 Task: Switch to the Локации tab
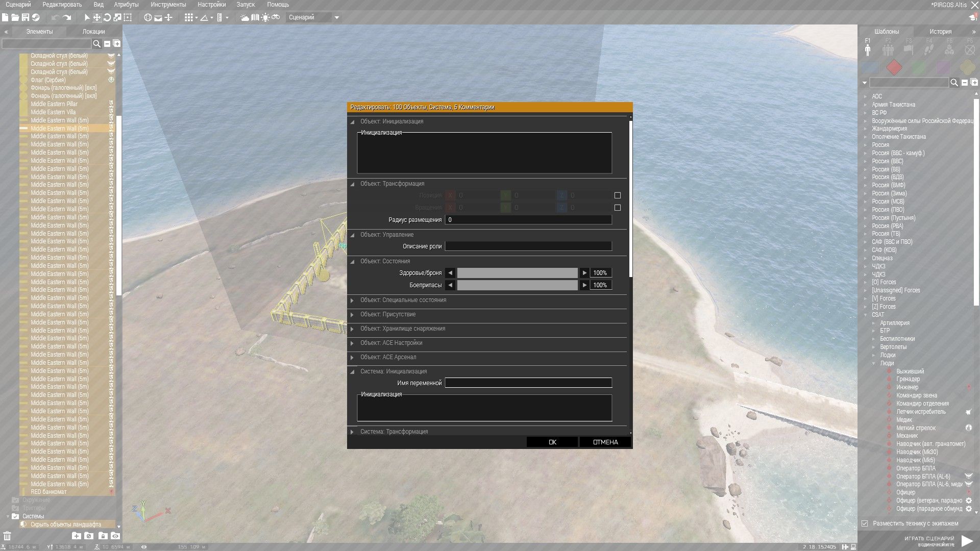click(x=93, y=32)
